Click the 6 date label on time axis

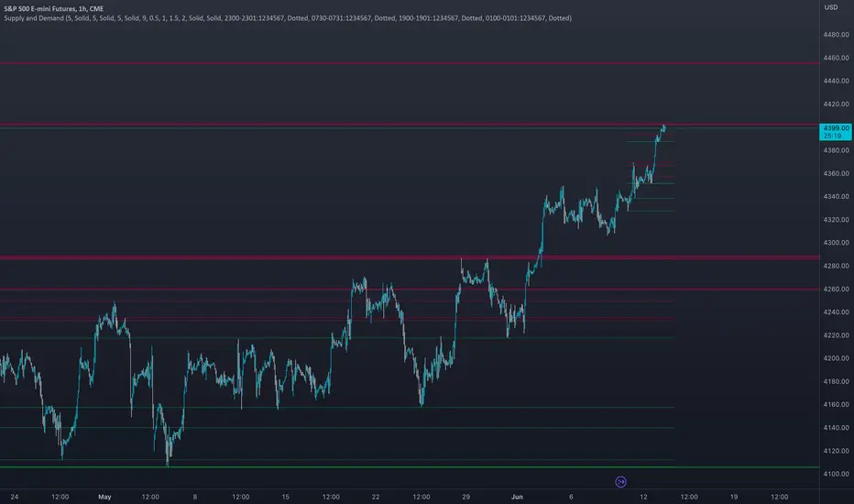coord(571,497)
